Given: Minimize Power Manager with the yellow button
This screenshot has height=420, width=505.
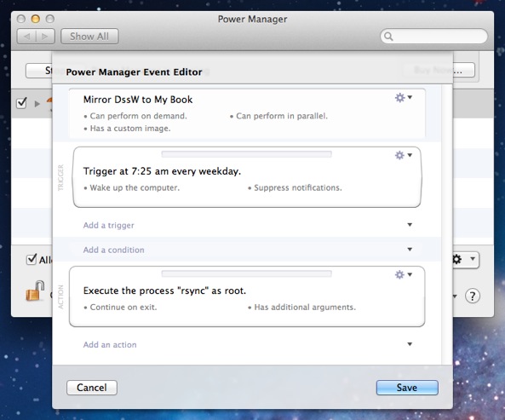Looking at the screenshot, I should click(x=36, y=19).
